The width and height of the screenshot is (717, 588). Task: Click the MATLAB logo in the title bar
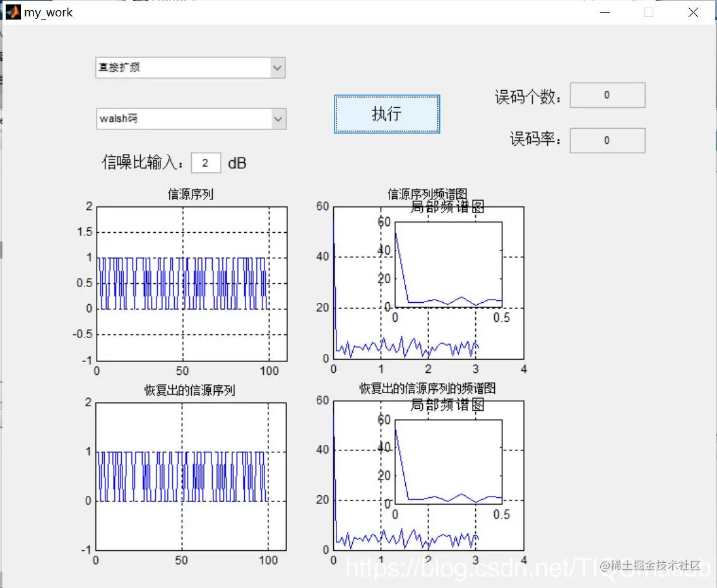[x=13, y=11]
